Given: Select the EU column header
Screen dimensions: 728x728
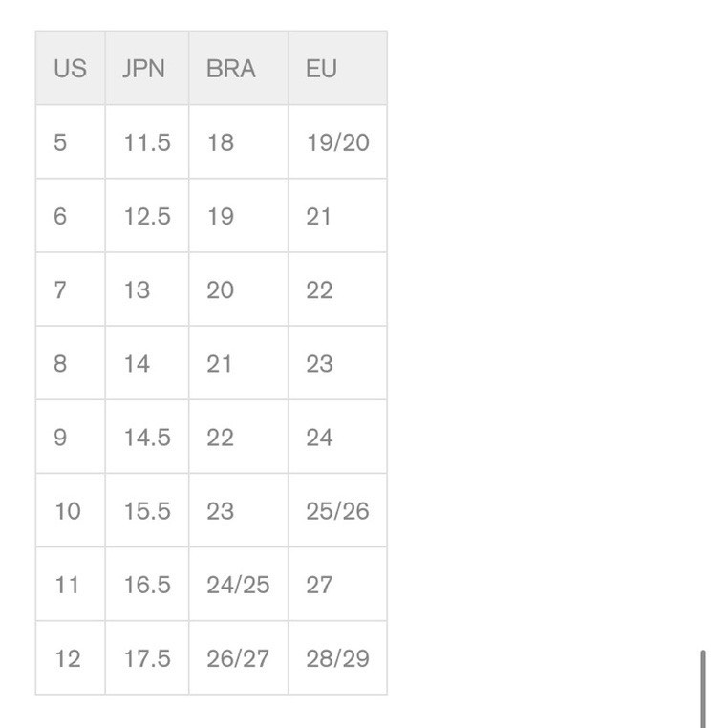Looking at the screenshot, I should (x=322, y=69).
